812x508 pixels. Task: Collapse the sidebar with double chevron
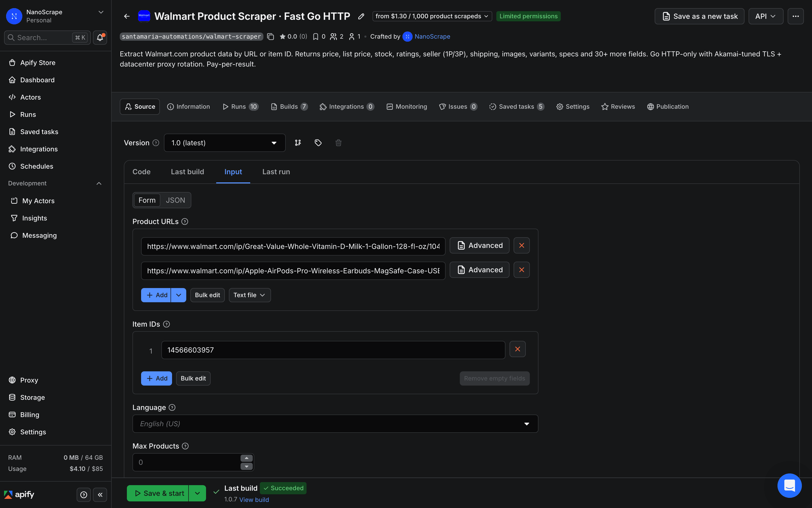(x=100, y=495)
